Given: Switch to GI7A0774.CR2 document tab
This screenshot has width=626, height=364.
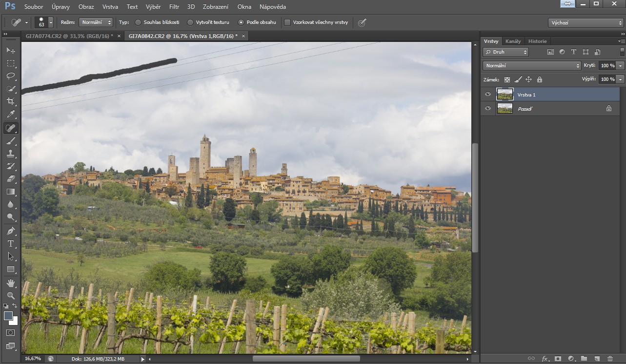Looking at the screenshot, I should [x=69, y=36].
